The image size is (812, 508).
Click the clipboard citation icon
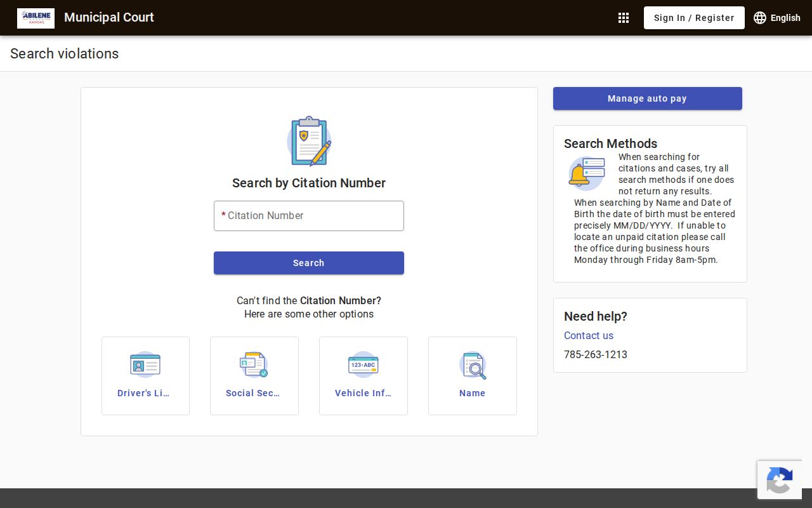(309, 141)
